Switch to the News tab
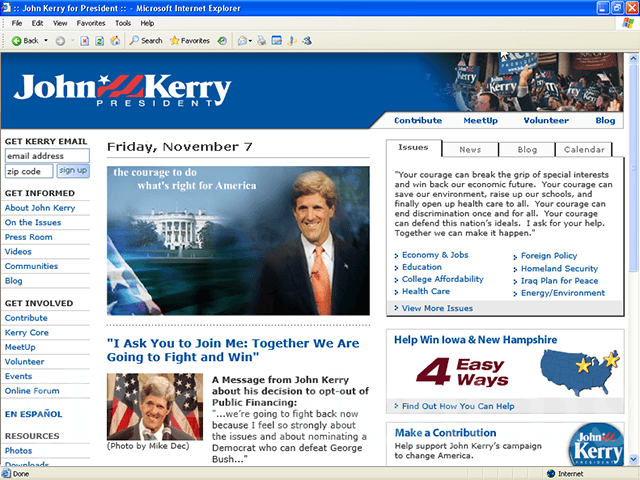640x480 pixels. click(470, 149)
